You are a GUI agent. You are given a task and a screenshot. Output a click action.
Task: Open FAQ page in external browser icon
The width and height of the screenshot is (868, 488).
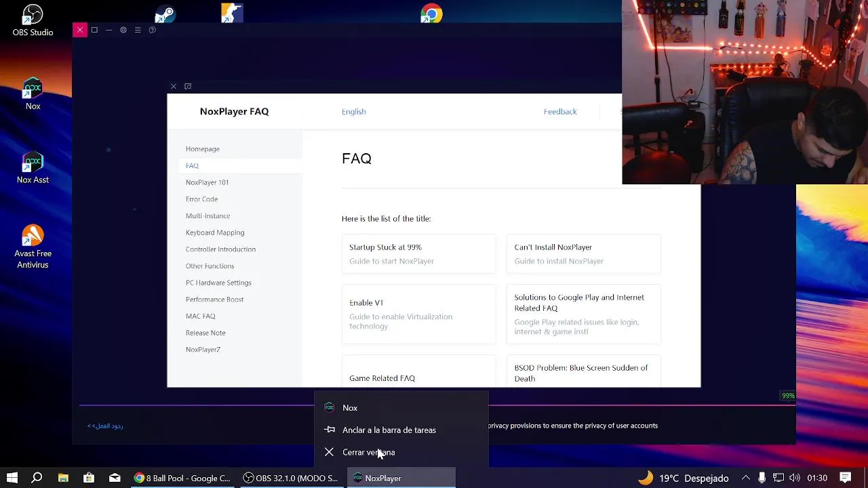click(x=188, y=86)
